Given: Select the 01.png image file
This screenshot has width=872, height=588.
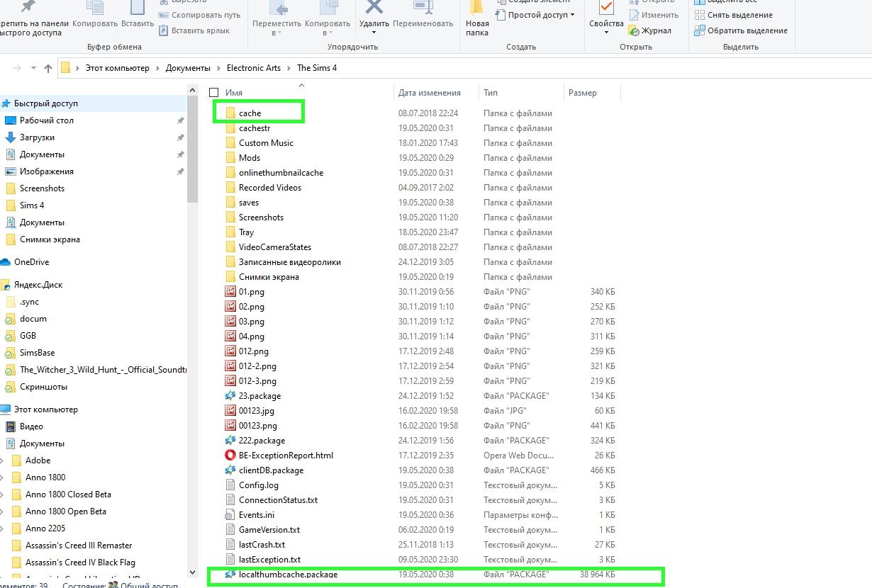Looking at the screenshot, I should [x=251, y=292].
